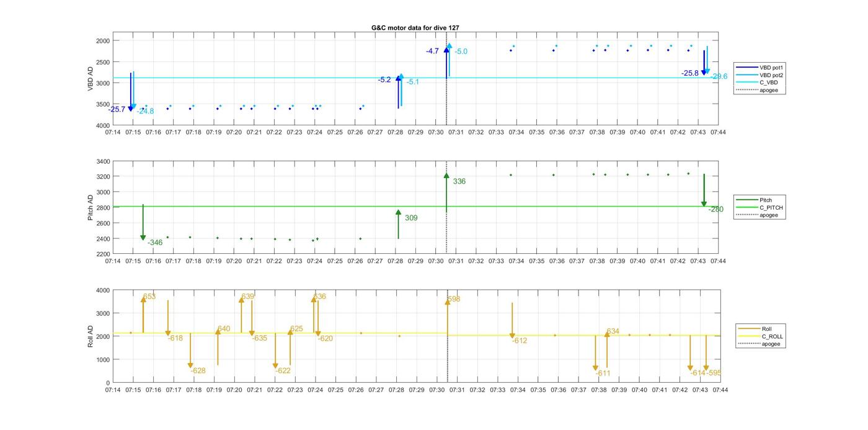Click the '636' roll data label
Screen dimensions: 868x430
(320, 297)
